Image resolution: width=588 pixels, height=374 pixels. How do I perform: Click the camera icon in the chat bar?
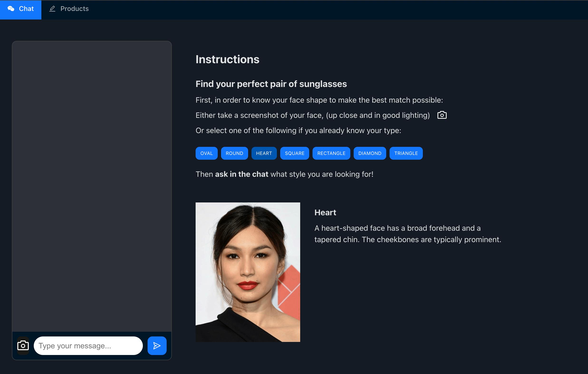click(x=23, y=345)
